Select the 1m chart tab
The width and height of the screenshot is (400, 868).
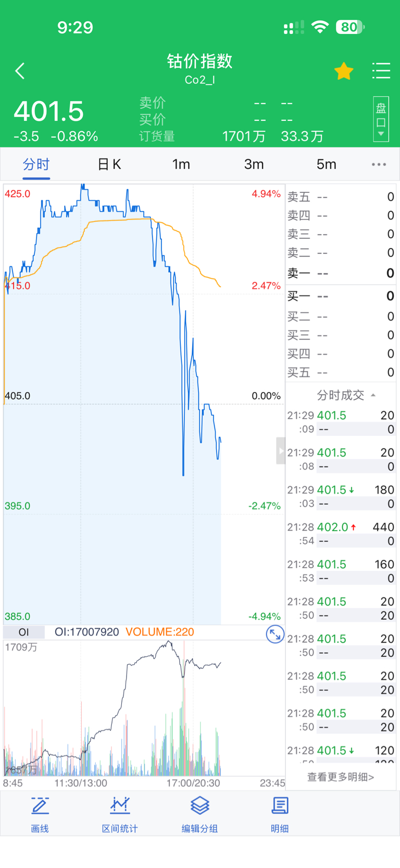[x=181, y=165]
